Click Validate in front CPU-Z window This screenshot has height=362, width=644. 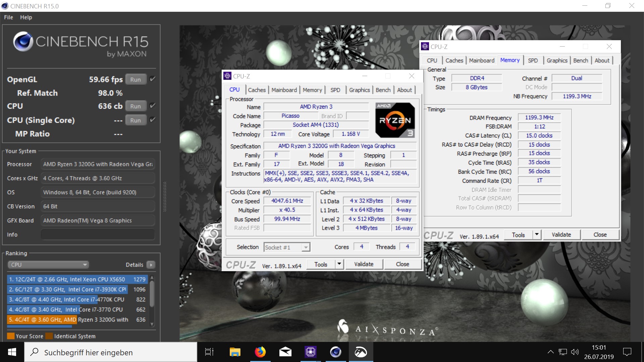pos(364,264)
